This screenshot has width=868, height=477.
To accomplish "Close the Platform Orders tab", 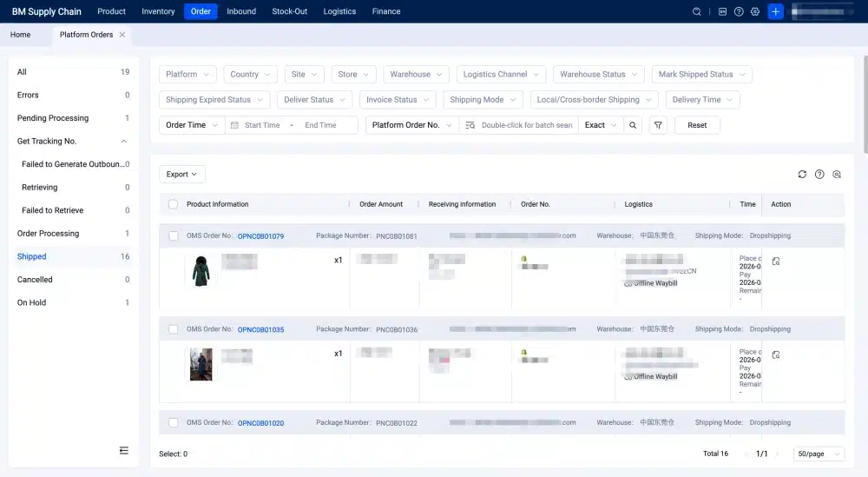I will [x=122, y=35].
